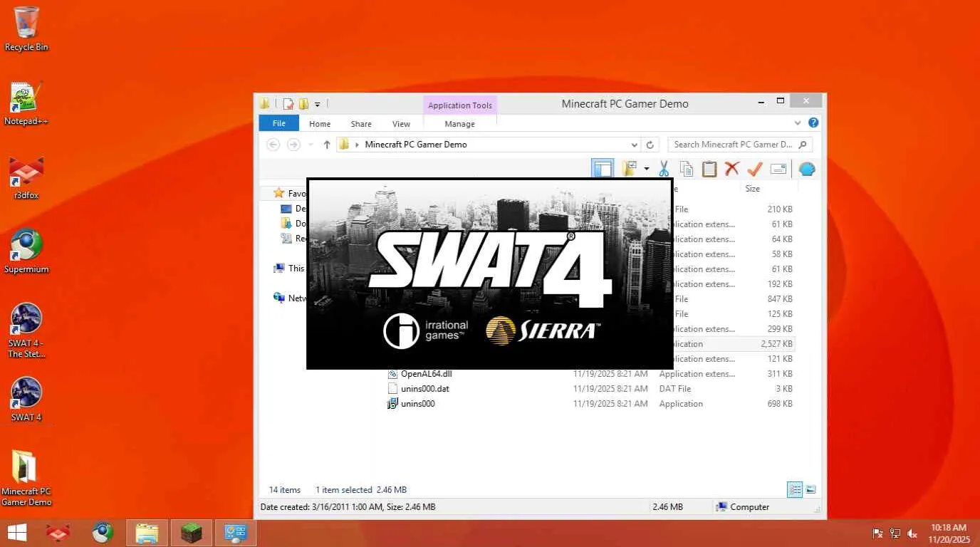Click the Minecraft PC Gamer Demo breadcrumb
Viewport: 980px width, 547px height.
coord(416,145)
